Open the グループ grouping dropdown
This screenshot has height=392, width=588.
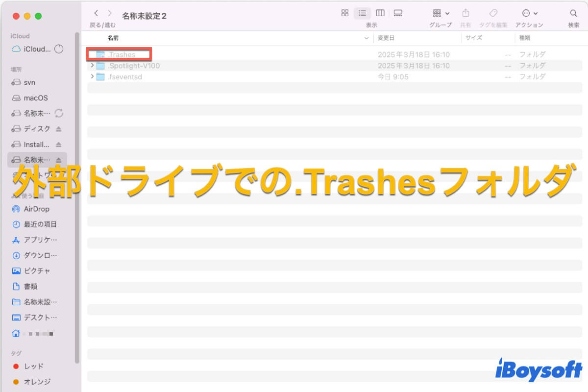[x=441, y=13]
